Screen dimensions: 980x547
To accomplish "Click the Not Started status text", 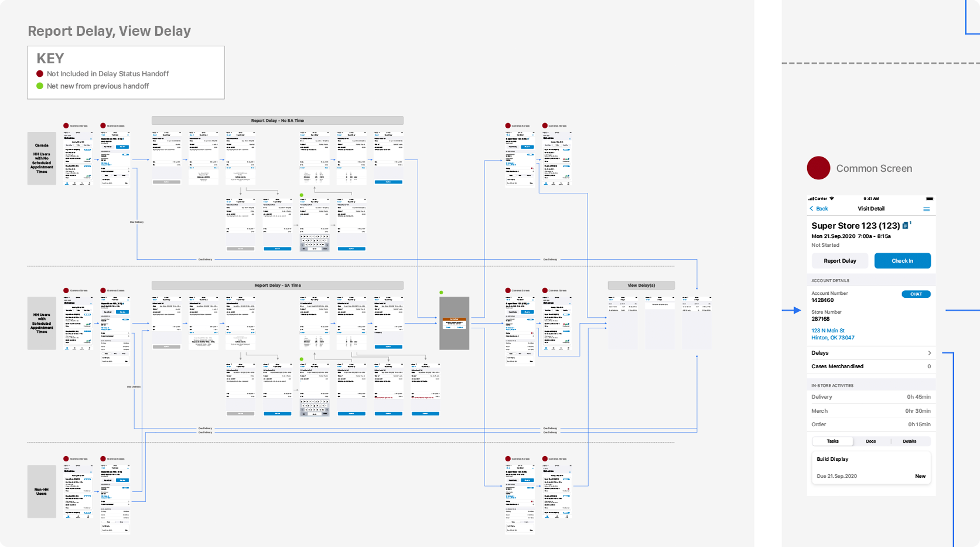I will click(825, 245).
